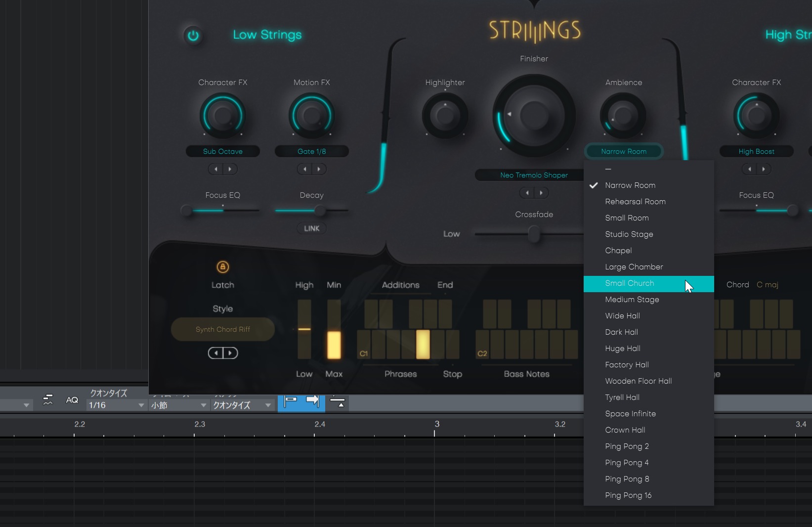Toggle the AQ auto-quantize button
This screenshot has width=812, height=527.
pyautogui.click(x=72, y=400)
